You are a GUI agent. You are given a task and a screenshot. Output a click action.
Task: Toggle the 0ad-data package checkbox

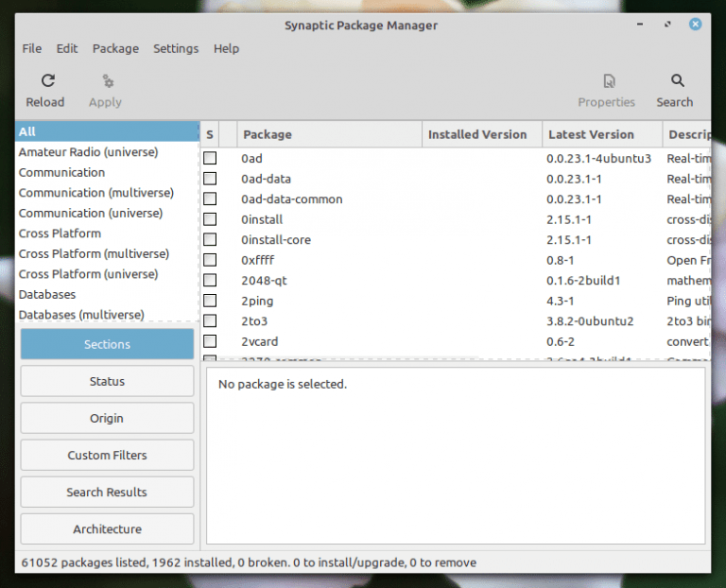click(210, 179)
